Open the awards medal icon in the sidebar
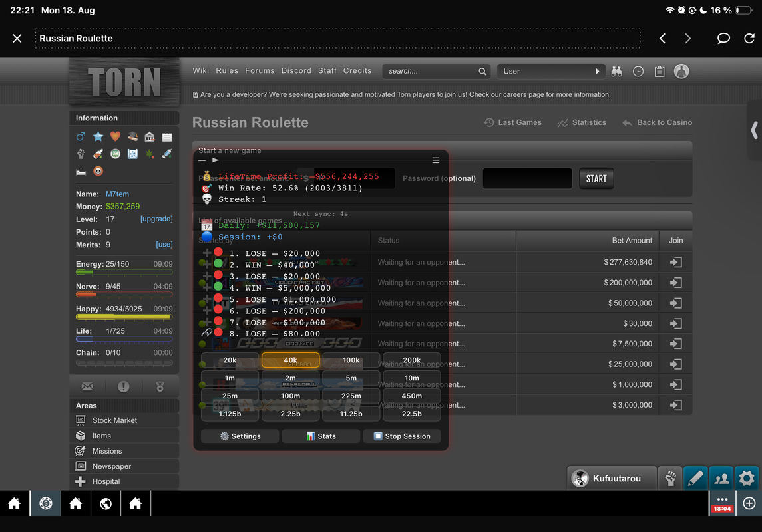762x532 pixels. click(160, 386)
